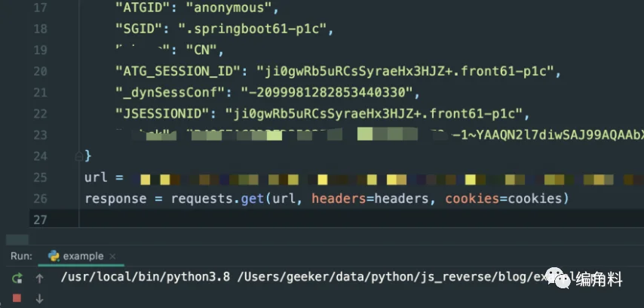
Task: Click the /usr/local/bin/python3.8 output path
Action: 146,277
